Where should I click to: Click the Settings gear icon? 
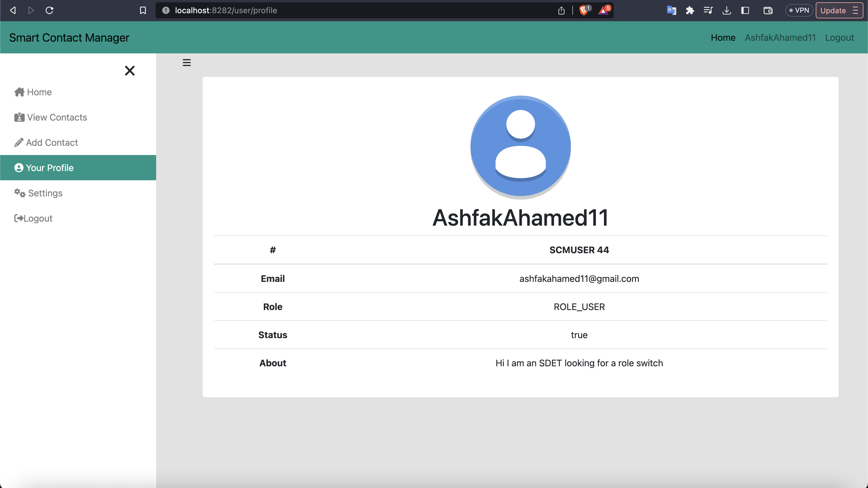click(x=19, y=193)
